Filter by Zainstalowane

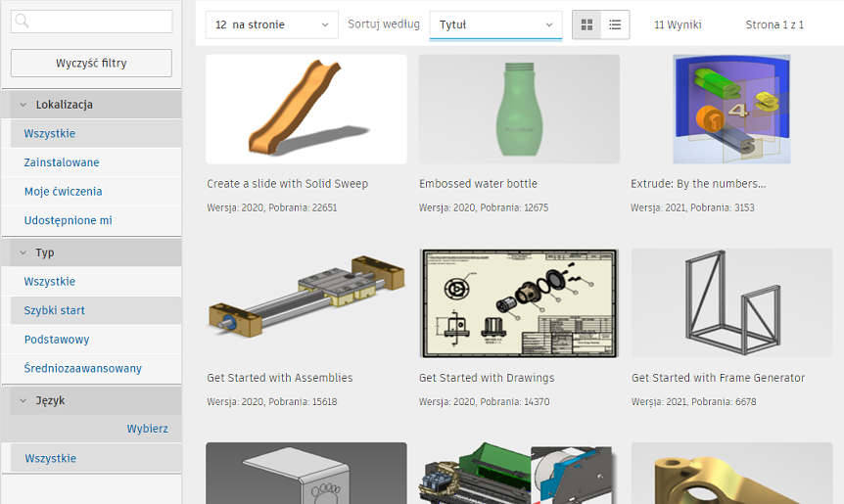point(96,162)
